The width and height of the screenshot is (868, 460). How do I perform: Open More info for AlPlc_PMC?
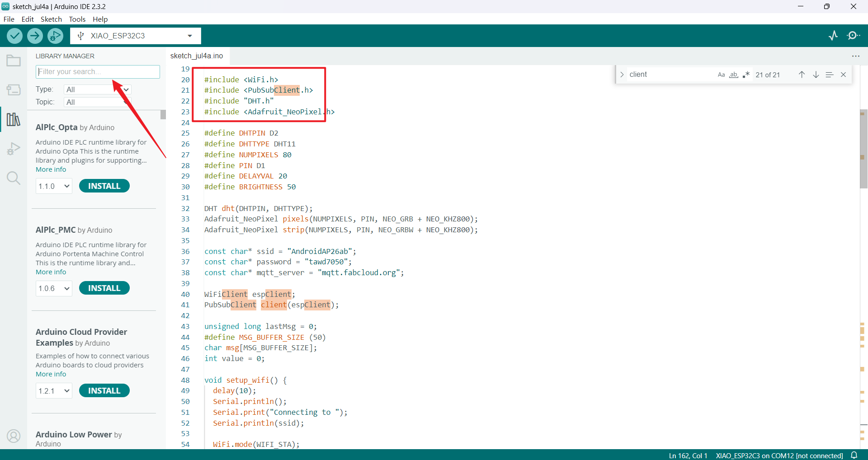click(x=51, y=272)
